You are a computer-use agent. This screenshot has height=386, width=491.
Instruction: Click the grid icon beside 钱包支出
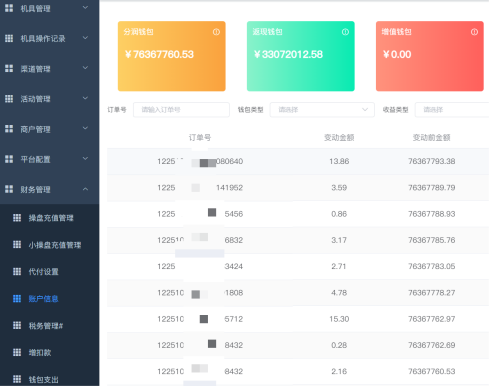coord(17,379)
